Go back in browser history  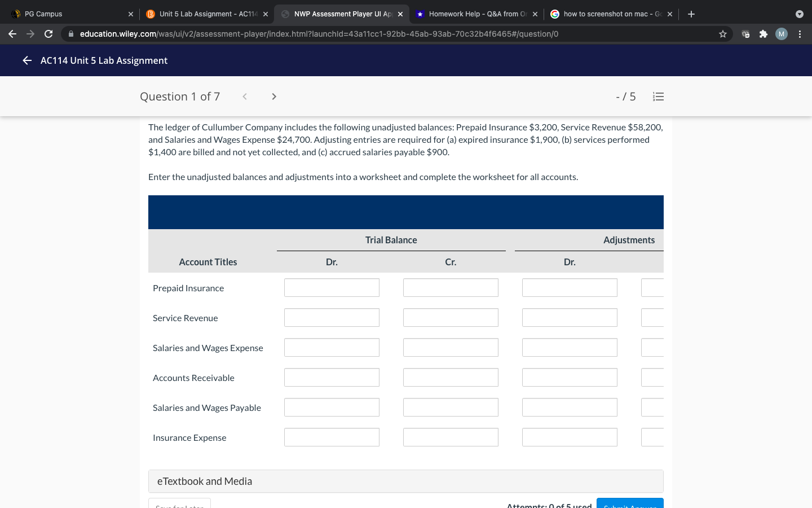pos(12,34)
